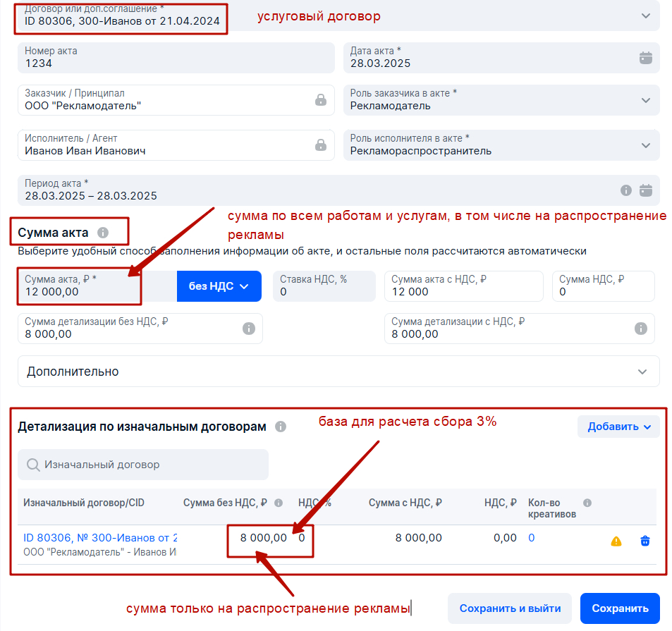
Task: Open contract link ID 80306 in table
Action: [100, 538]
